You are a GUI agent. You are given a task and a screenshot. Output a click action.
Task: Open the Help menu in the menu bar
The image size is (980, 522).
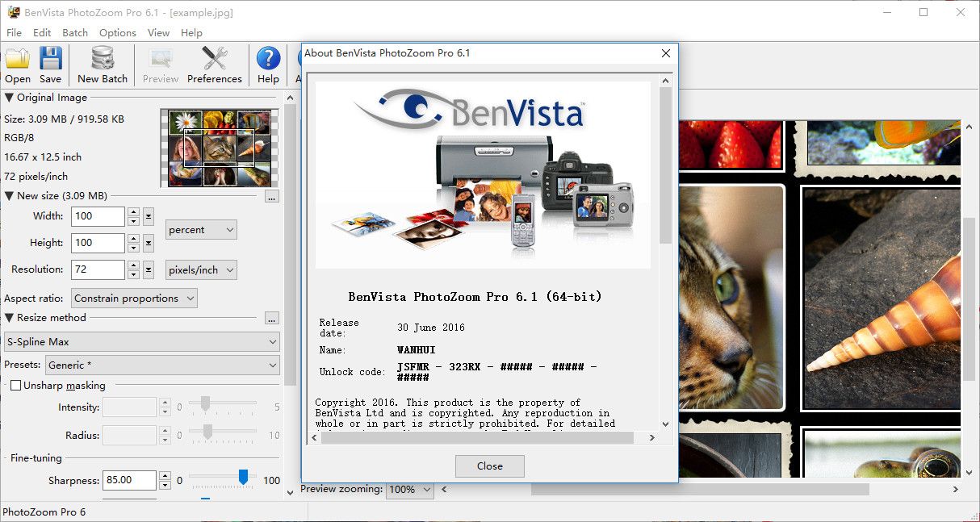tap(191, 33)
